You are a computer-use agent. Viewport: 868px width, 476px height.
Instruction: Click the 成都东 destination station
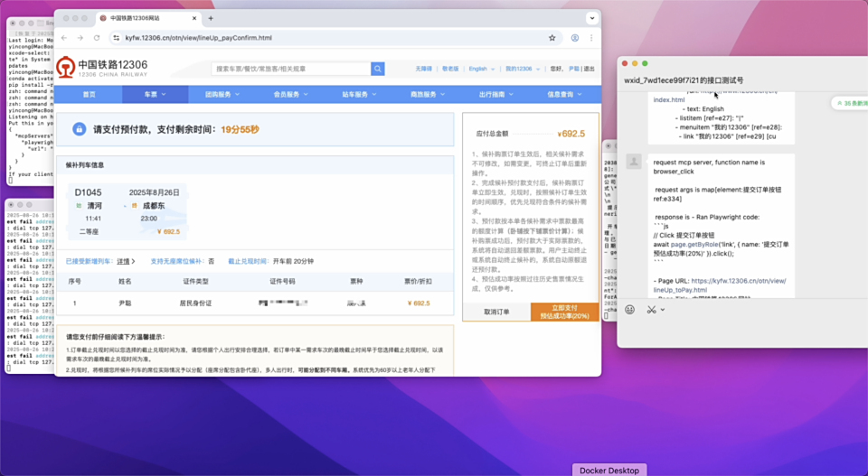pyautogui.click(x=154, y=206)
